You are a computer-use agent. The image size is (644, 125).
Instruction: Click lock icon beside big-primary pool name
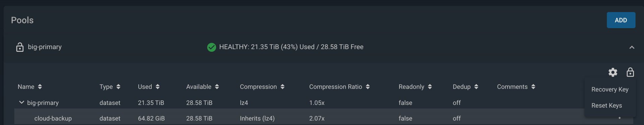click(x=20, y=47)
